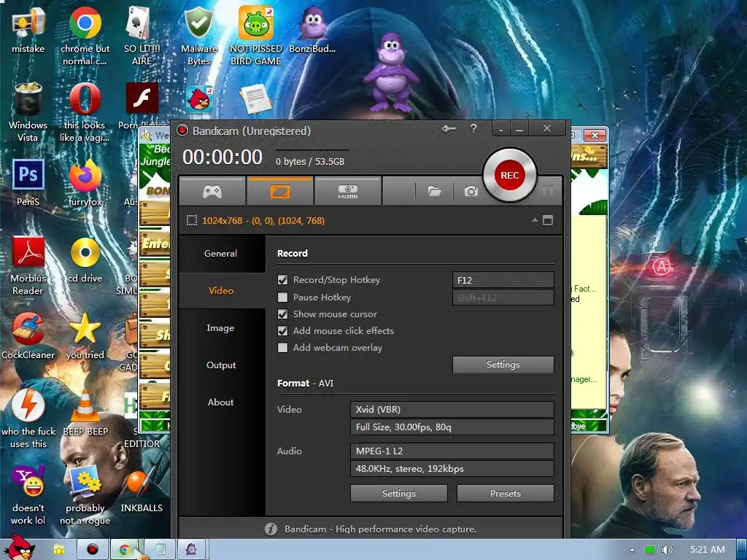The image size is (747, 560).
Task: Open the Image settings tab
Action: coord(220,327)
